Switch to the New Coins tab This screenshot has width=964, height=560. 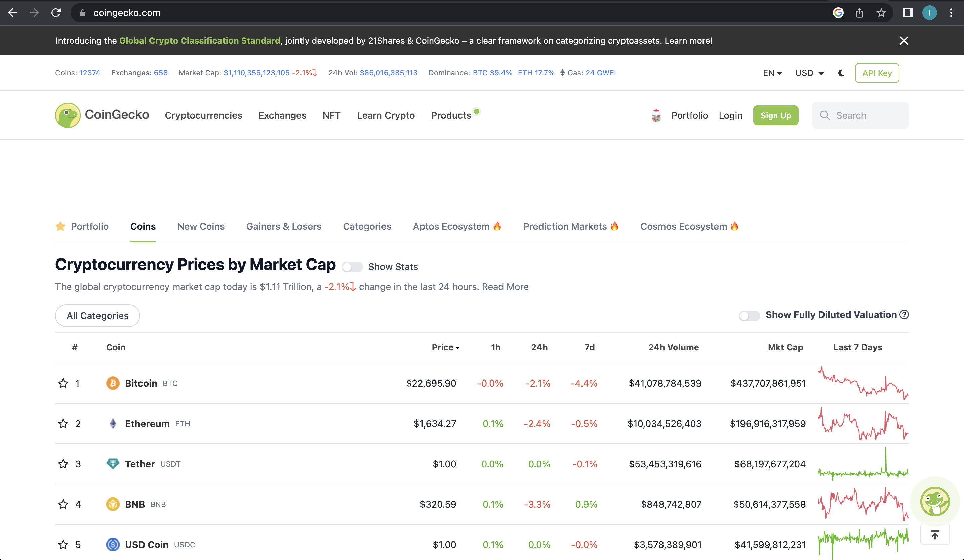201,226
